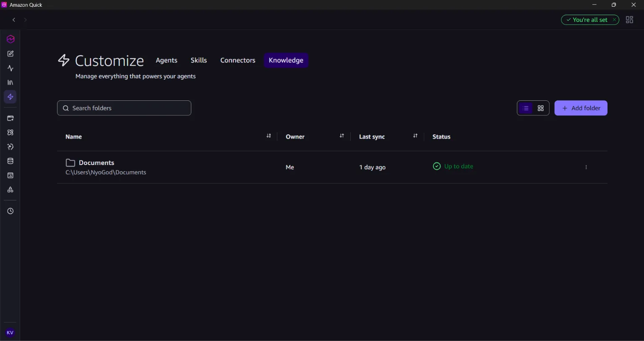The width and height of the screenshot is (644, 341).
Task: Open more options for Documents folder
Action: coord(586,167)
